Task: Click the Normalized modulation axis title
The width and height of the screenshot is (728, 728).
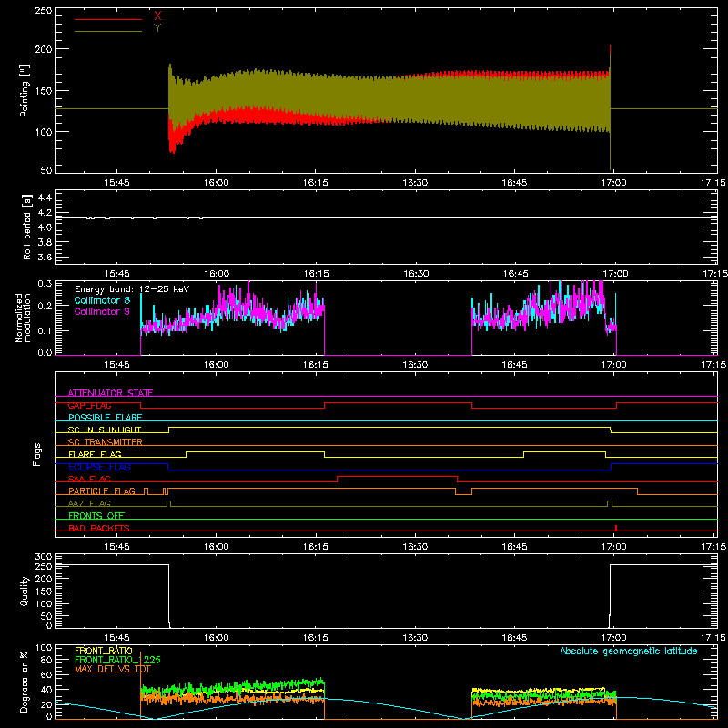Action: click(x=23, y=318)
